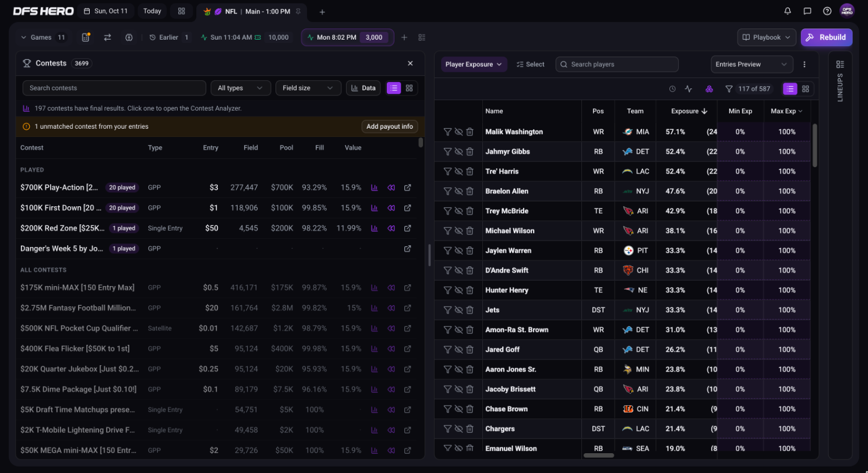Open analyzer chart for $700K Play-Action
The image size is (868, 473).
(375, 188)
